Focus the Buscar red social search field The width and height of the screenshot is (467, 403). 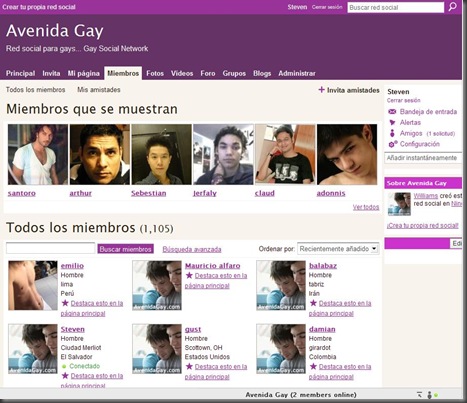tap(396, 7)
